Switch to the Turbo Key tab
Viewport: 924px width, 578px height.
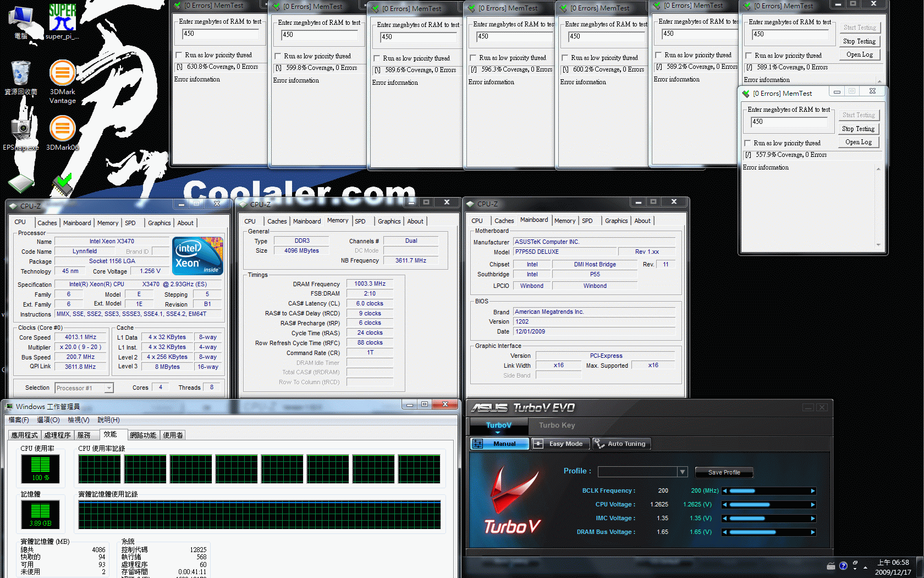557,425
